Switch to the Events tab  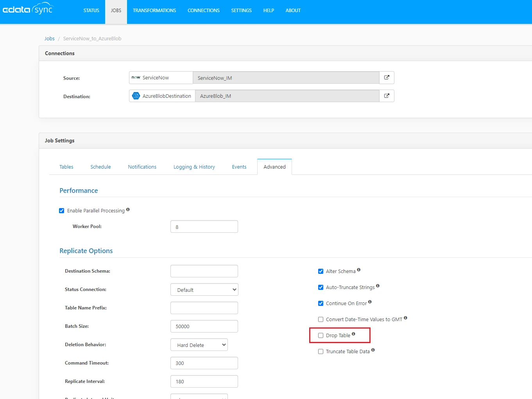239,167
